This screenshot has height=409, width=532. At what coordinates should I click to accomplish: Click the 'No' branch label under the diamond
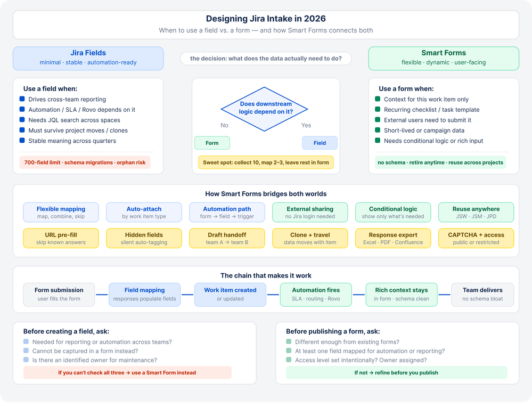[x=224, y=125]
